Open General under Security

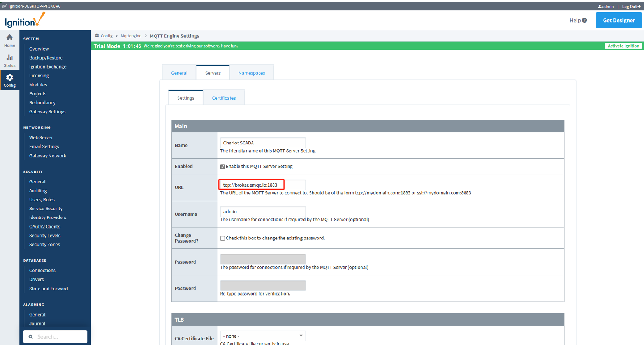[x=37, y=181]
